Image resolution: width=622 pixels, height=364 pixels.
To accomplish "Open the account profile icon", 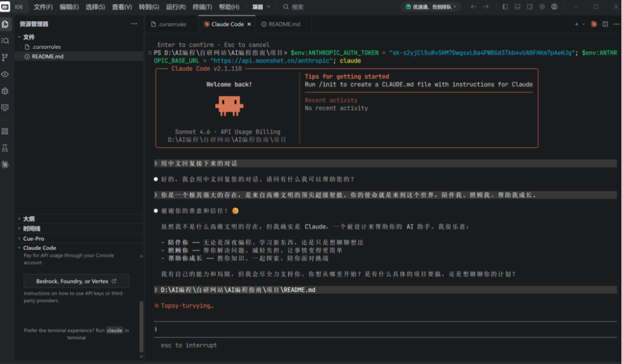I will point(554,7).
